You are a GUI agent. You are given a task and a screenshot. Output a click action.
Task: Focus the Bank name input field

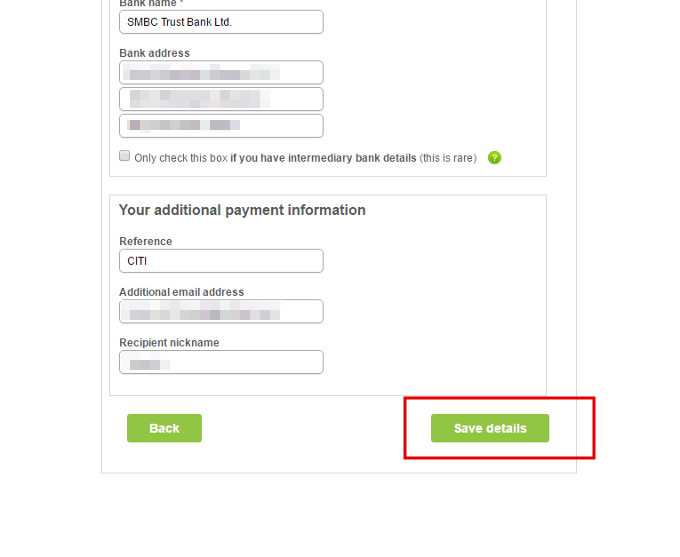[x=221, y=22]
